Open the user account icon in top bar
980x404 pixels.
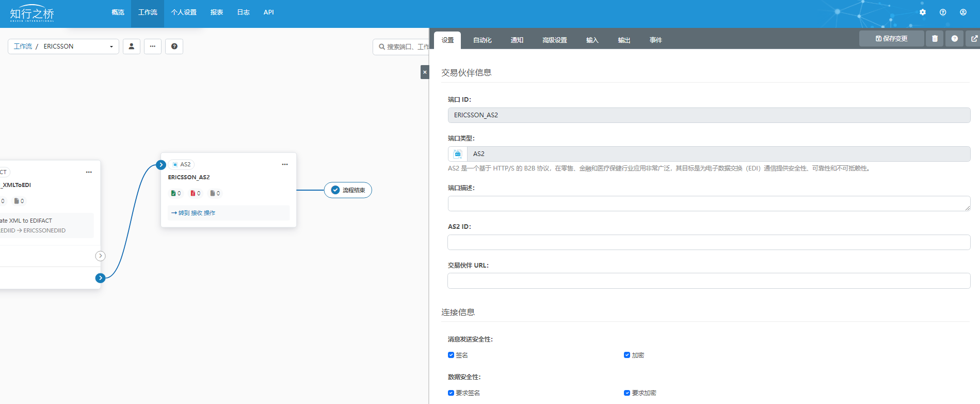(963, 12)
